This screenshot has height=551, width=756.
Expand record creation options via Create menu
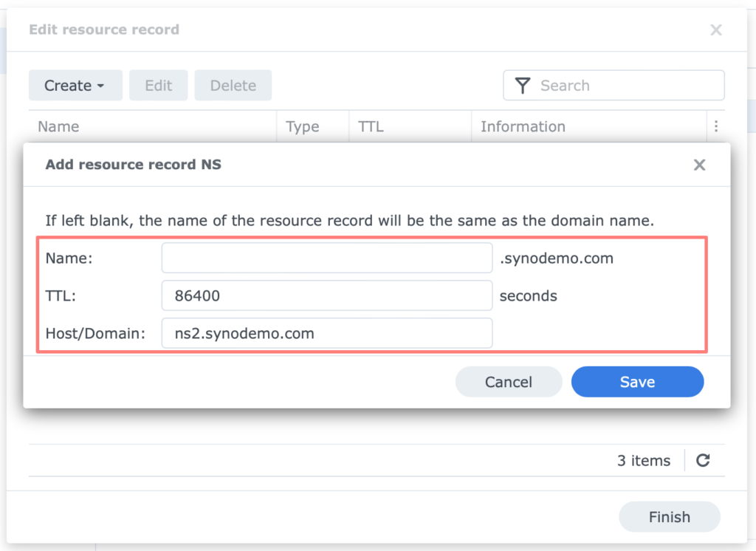(75, 85)
